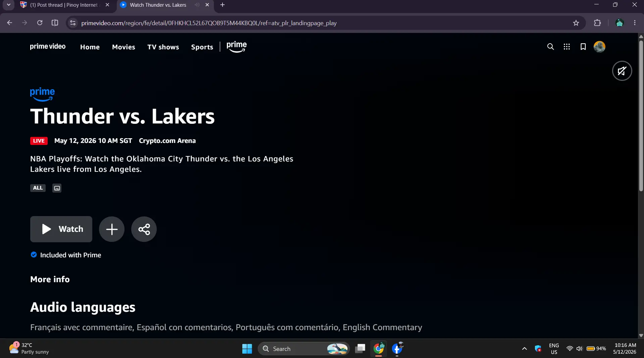
Task: Click the Prime Video logo
Action: (x=48, y=47)
